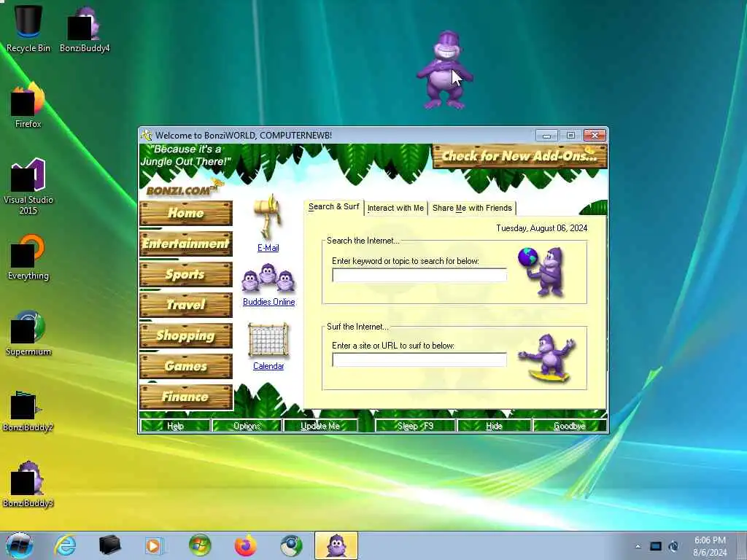Click the search keyword input field

click(419, 275)
